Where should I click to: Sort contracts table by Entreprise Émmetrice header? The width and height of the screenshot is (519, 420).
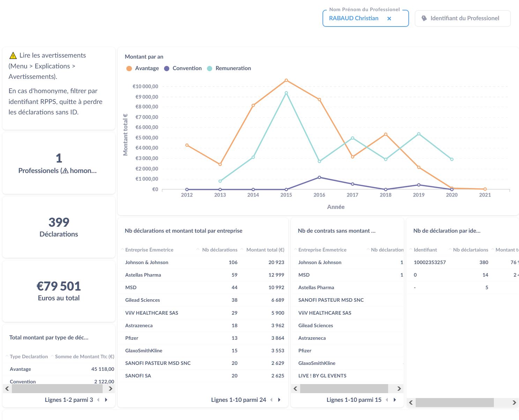tap(322, 250)
